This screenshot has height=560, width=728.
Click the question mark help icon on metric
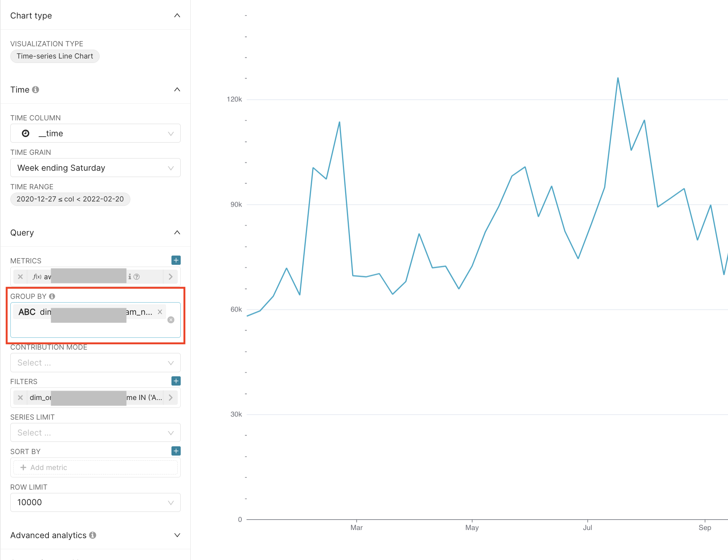coord(137,276)
